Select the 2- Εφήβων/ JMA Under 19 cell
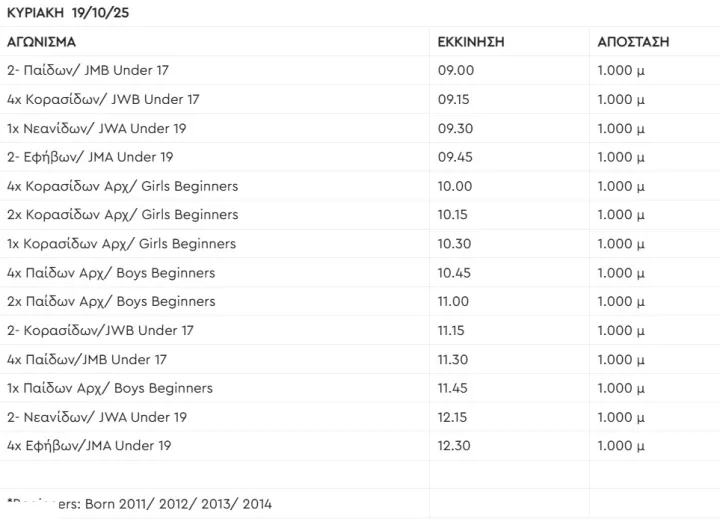The height and width of the screenshot is (522, 720). point(90,157)
